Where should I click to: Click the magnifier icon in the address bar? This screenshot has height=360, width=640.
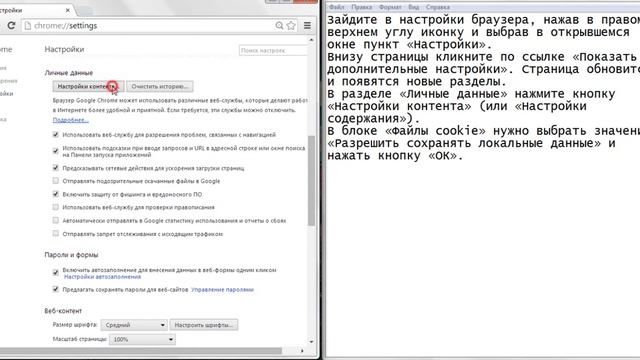279,26
